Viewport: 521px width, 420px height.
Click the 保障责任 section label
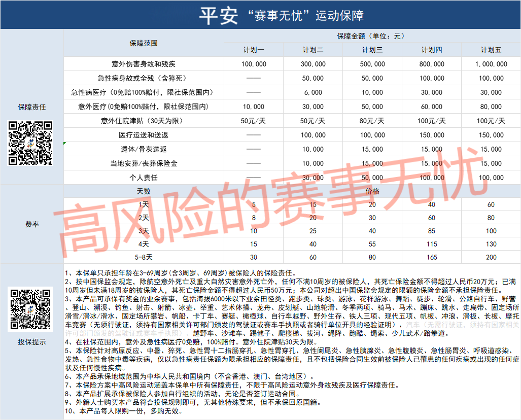point(32,107)
